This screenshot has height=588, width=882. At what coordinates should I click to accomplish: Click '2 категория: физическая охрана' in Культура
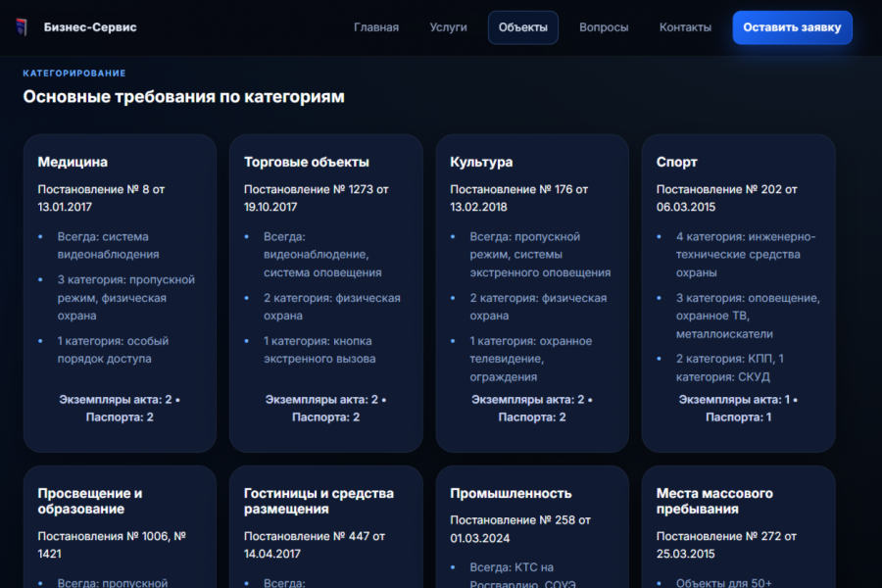(x=538, y=307)
